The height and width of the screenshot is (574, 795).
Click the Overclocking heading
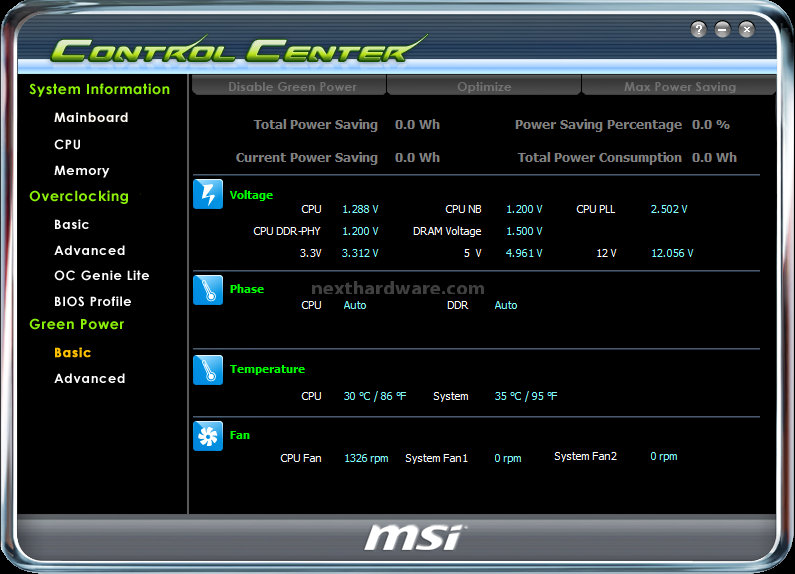coord(79,197)
